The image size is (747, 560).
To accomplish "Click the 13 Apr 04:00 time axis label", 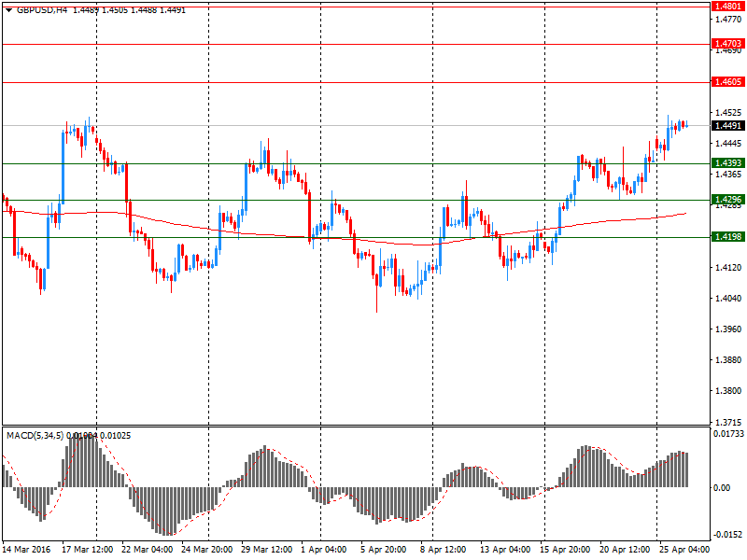I will click(x=505, y=550).
